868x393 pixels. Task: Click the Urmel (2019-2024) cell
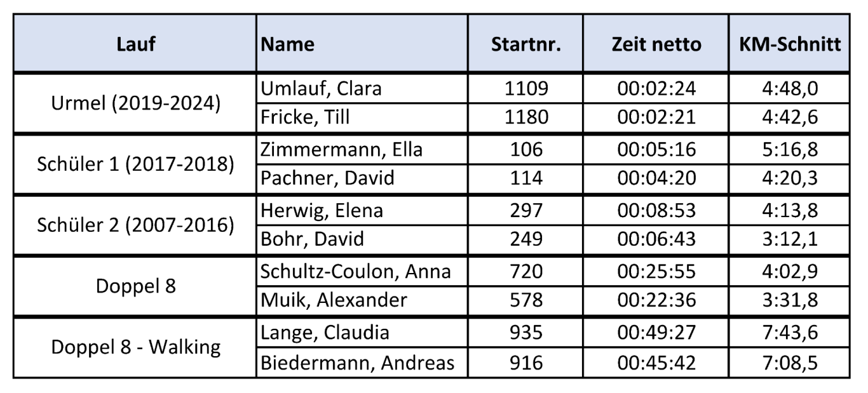click(x=135, y=103)
